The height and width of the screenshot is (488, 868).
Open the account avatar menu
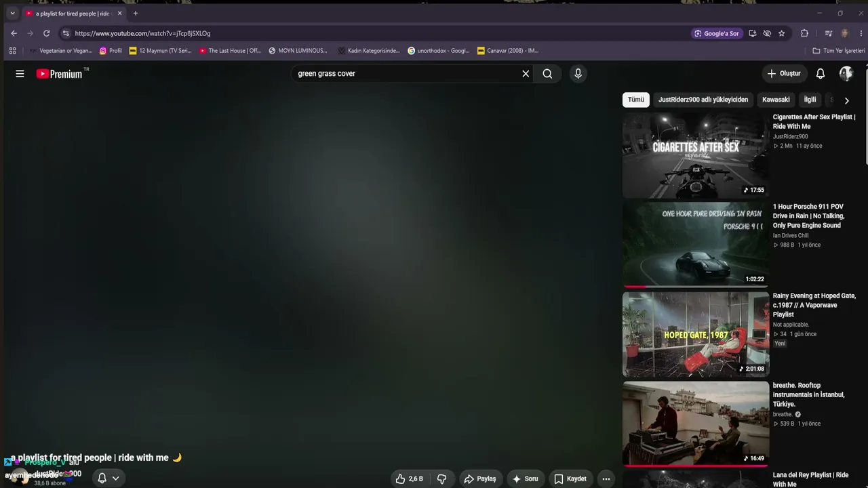(846, 73)
